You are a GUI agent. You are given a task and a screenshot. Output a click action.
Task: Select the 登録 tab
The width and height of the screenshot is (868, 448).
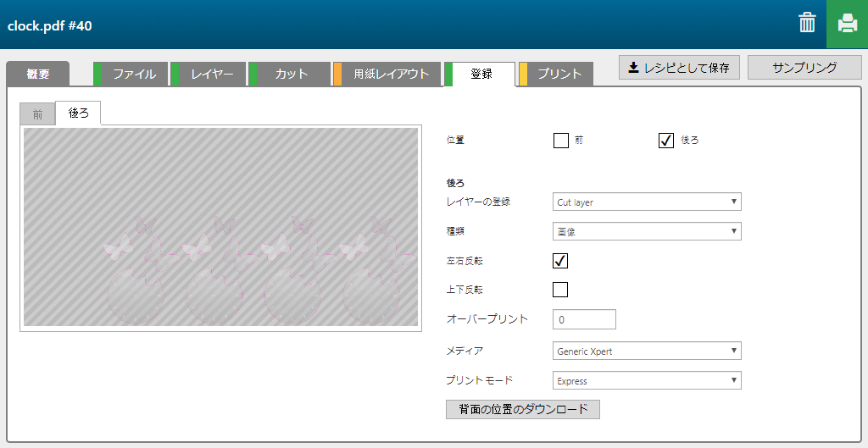point(480,75)
